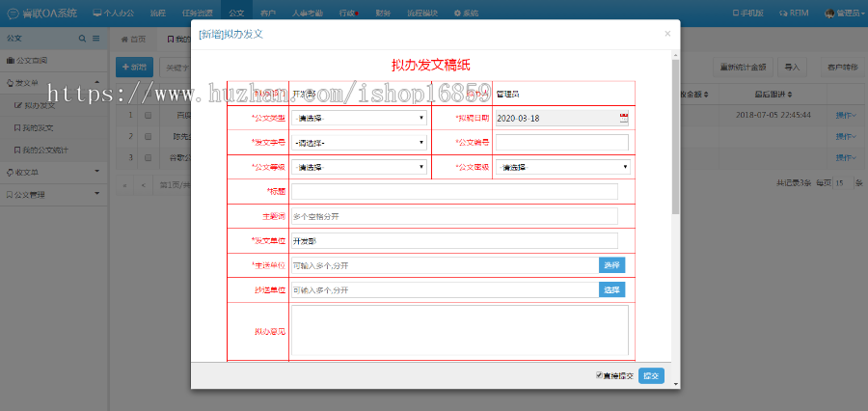868x411 pixels.
Task: Open 拟办发文 in the sidebar
Action: click(x=54, y=105)
